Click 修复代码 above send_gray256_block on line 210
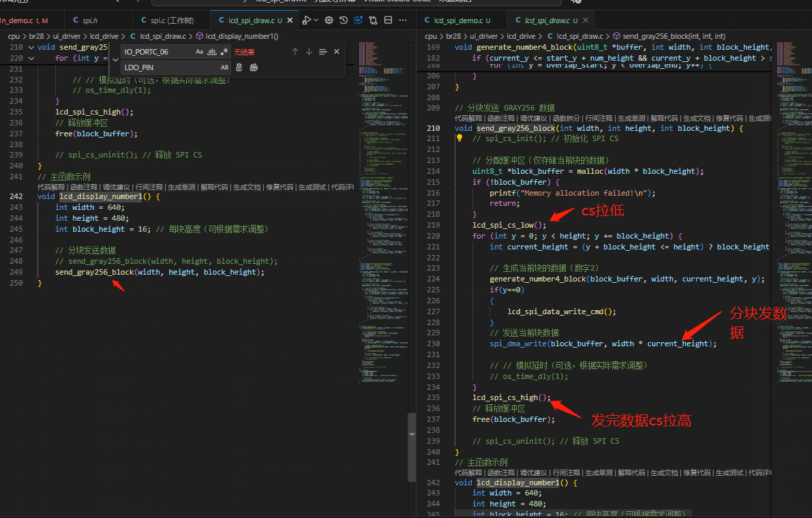The image size is (812, 518). pyautogui.click(x=729, y=118)
